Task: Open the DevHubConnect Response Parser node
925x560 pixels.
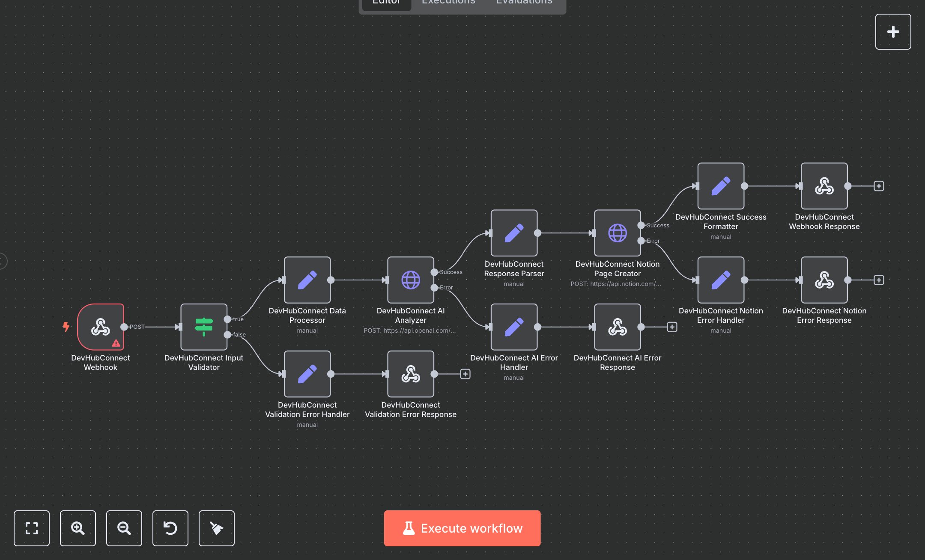Action: click(x=513, y=234)
